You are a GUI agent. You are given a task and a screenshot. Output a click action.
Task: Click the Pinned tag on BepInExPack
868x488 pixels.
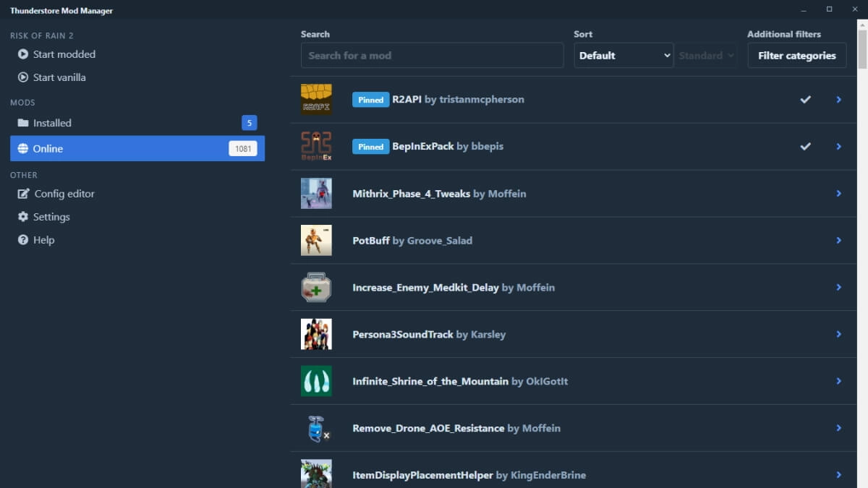tap(370, 147)
